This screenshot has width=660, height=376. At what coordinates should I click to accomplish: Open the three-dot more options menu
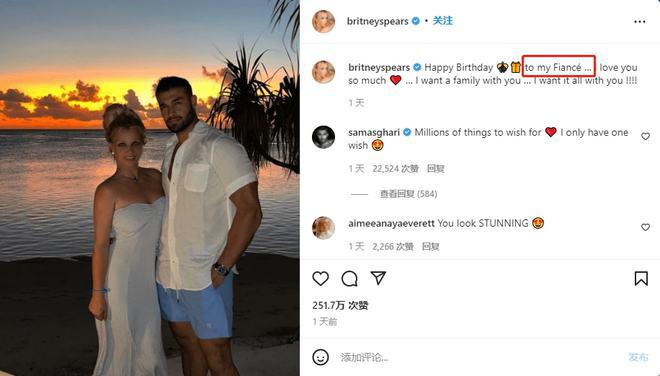[x=639, y=21]
